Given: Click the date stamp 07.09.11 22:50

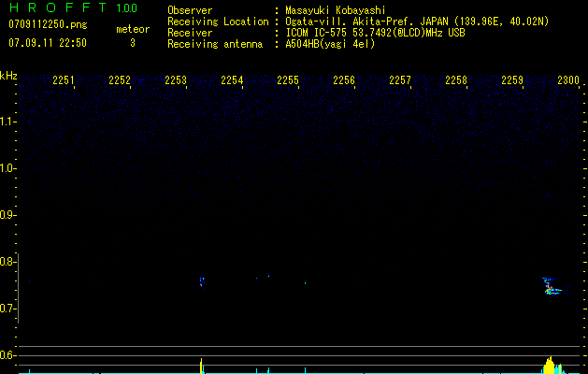Looking at the screenshot, I should click(x=48, y=43).
